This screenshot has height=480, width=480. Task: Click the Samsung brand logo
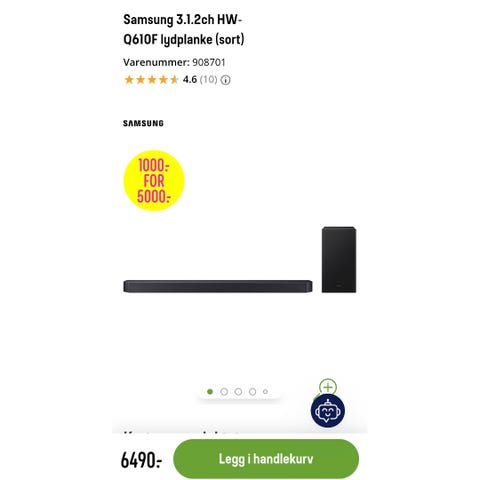click(143, 123)
